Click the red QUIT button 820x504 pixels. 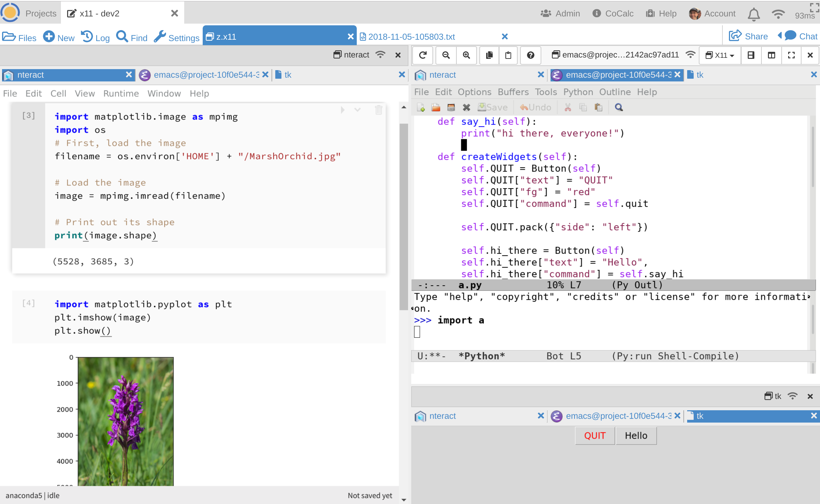(595, 436)
